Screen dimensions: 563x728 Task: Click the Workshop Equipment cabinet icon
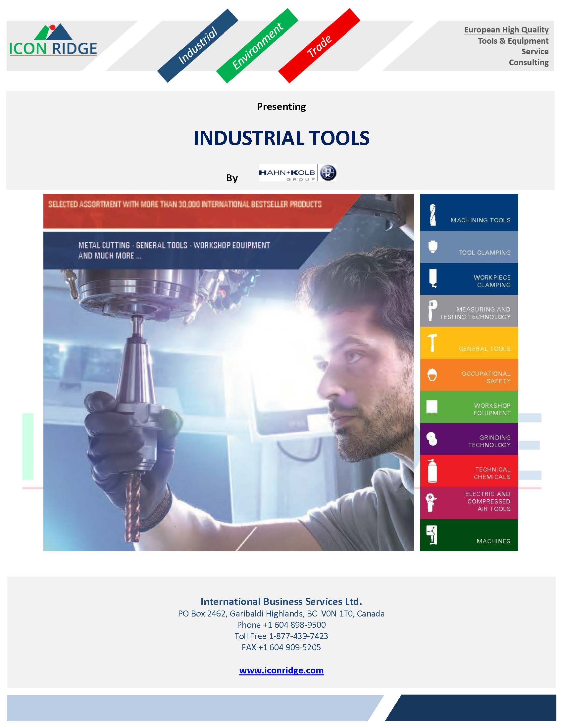[432, 407]
